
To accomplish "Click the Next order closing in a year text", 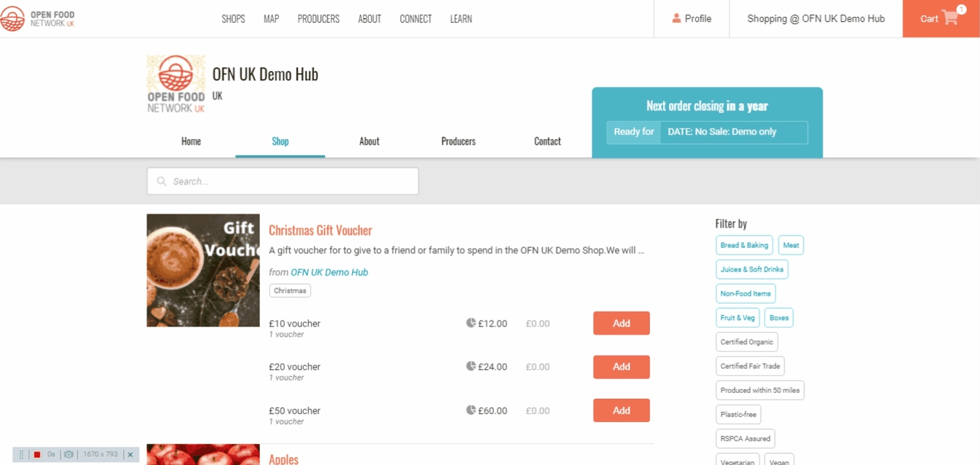I will coord(707,106).
